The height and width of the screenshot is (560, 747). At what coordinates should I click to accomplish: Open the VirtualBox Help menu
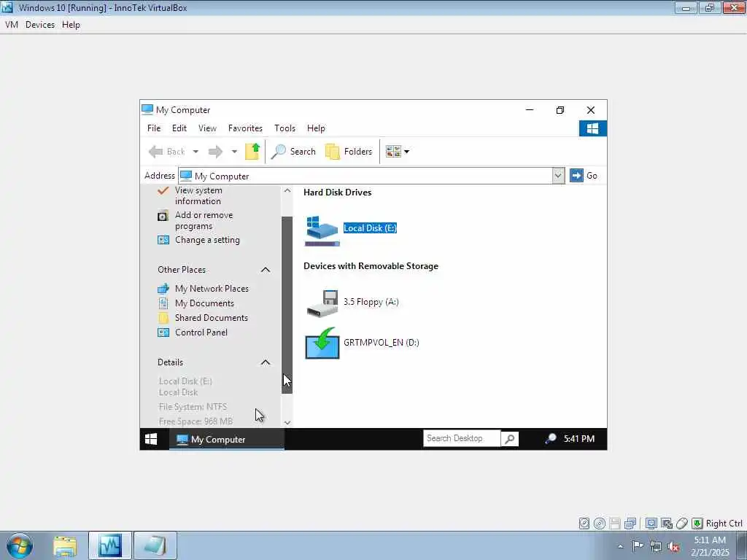(71, 25)
